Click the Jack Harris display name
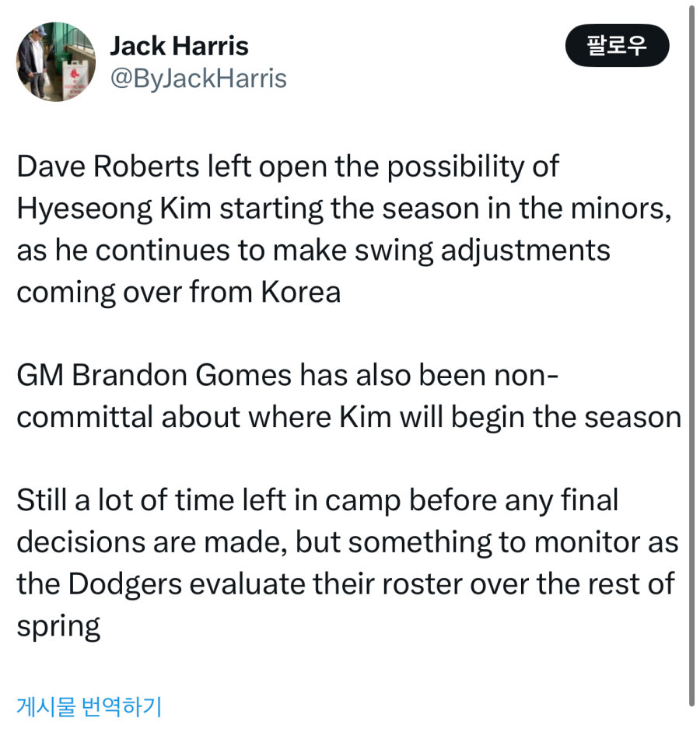This screenshot has width=700, height=746. [180, 46]
